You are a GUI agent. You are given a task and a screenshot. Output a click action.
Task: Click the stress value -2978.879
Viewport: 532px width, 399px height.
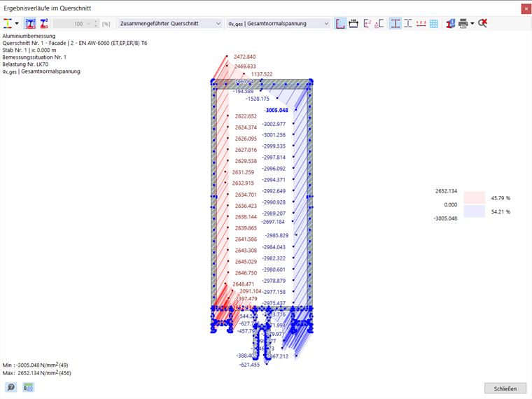(274, 281)
